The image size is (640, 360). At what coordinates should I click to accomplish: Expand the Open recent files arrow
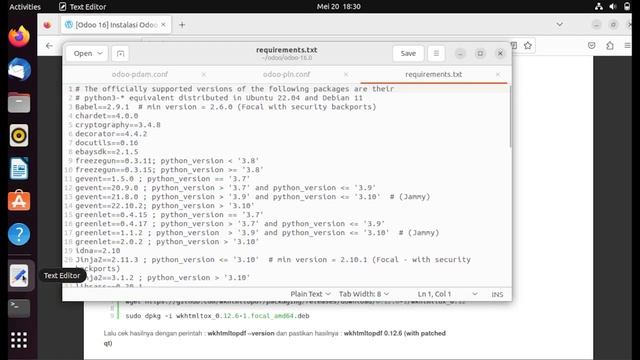[x=100, y=53]
